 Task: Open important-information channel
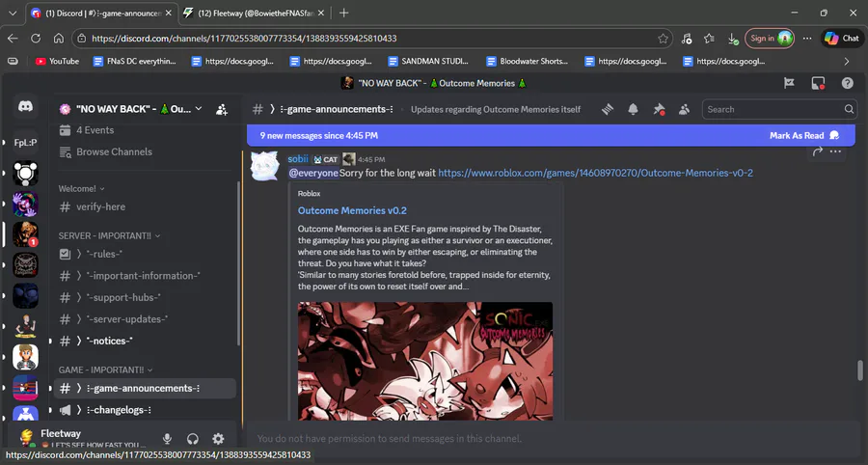pos(145,276)
